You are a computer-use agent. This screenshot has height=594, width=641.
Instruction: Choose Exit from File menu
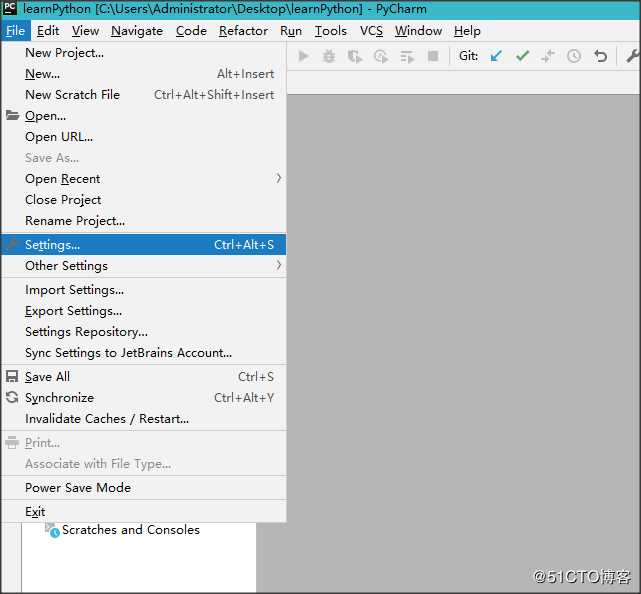pos(144,512)
